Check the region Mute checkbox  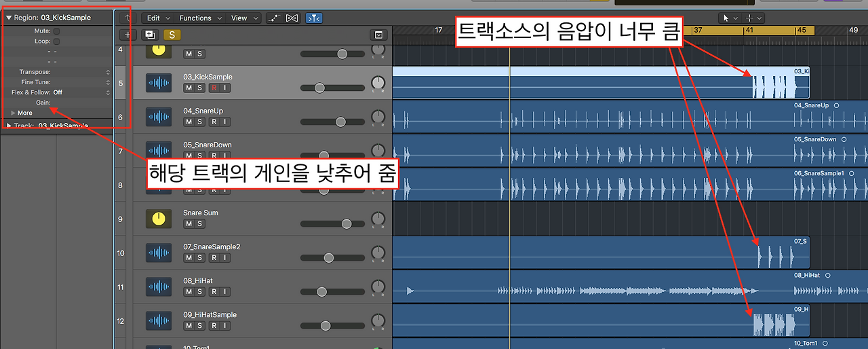[57, 31]
